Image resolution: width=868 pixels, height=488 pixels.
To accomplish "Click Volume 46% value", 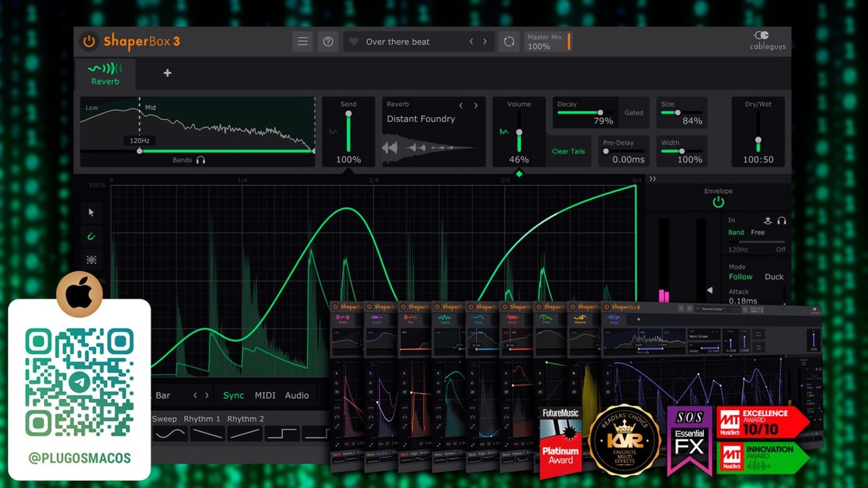I will pos(519,159).
